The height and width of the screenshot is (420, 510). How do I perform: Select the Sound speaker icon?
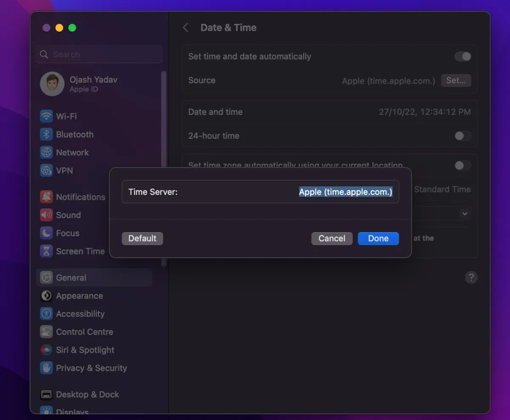46,215
